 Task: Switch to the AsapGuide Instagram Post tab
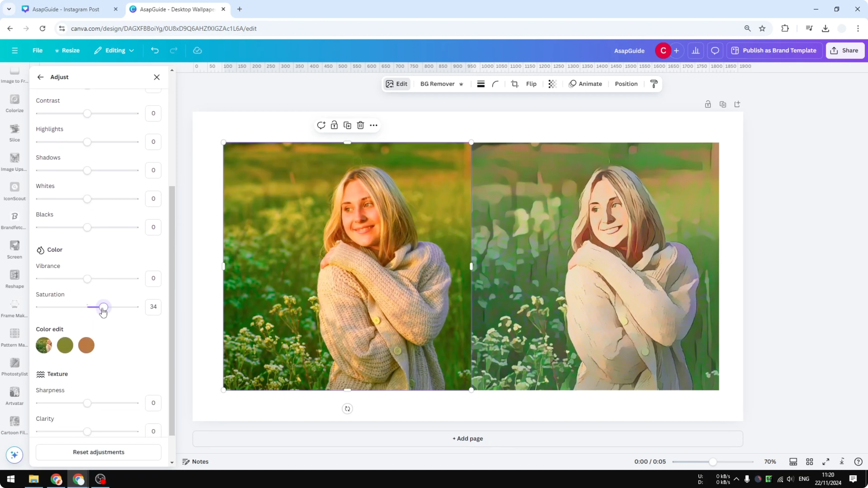point(66,9)
